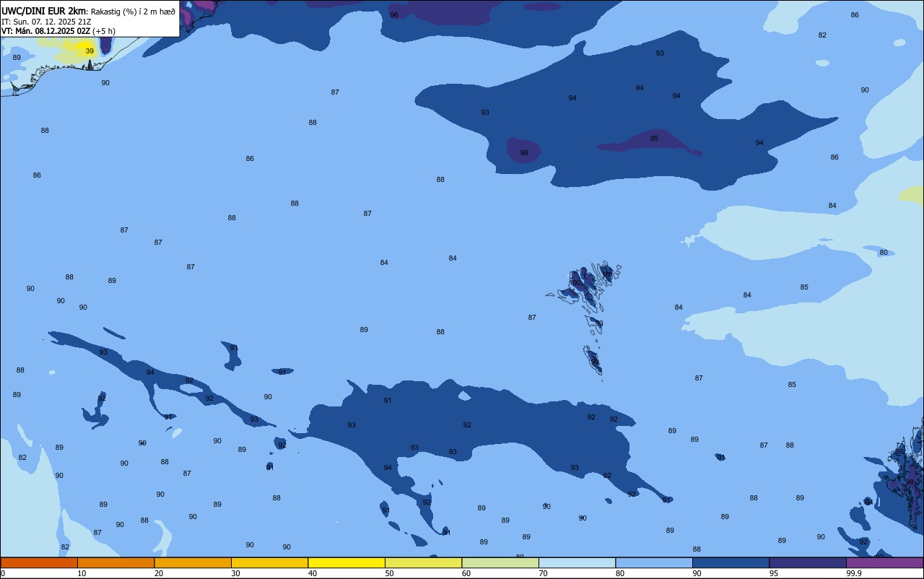Pick the 20–30 amber legend swatch
This screenshot has height=579, width=924.
click(x=193, y=562)
